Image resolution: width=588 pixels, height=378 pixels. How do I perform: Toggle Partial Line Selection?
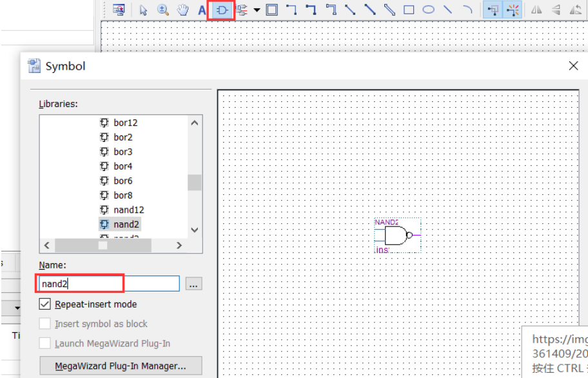[x=493, y=10]
